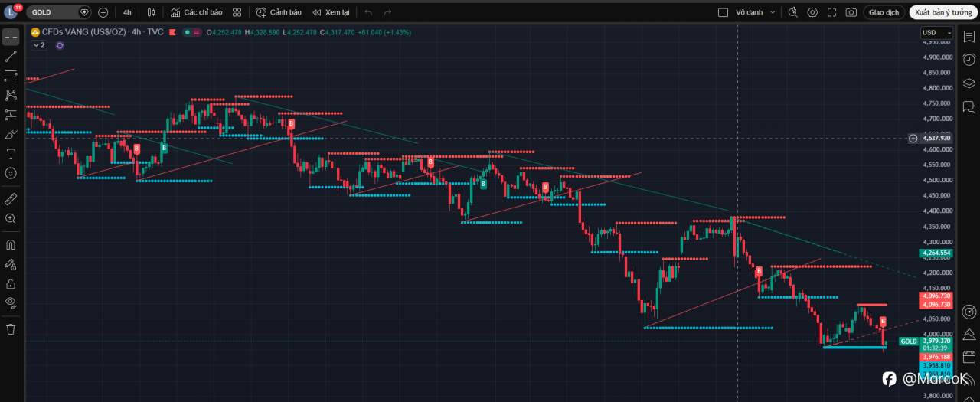
Task: Select the trend line drawing tool
Action: coord(11,56)
